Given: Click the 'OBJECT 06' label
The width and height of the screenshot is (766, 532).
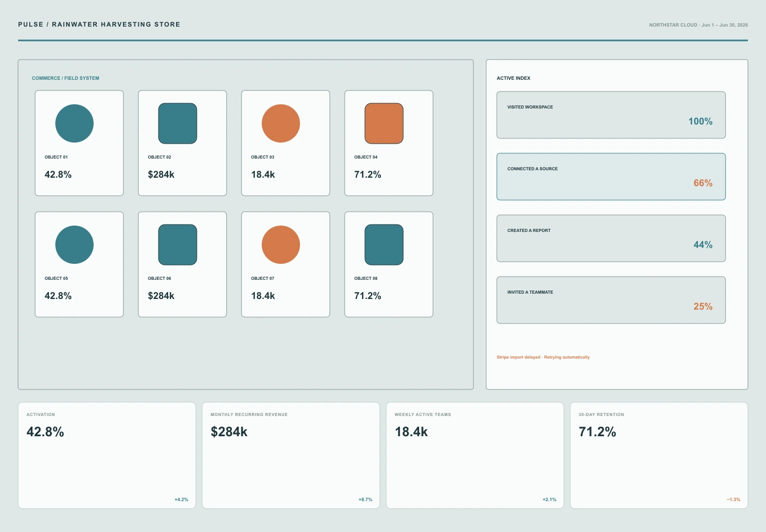Looking at the screenshot, I should 160,278.
